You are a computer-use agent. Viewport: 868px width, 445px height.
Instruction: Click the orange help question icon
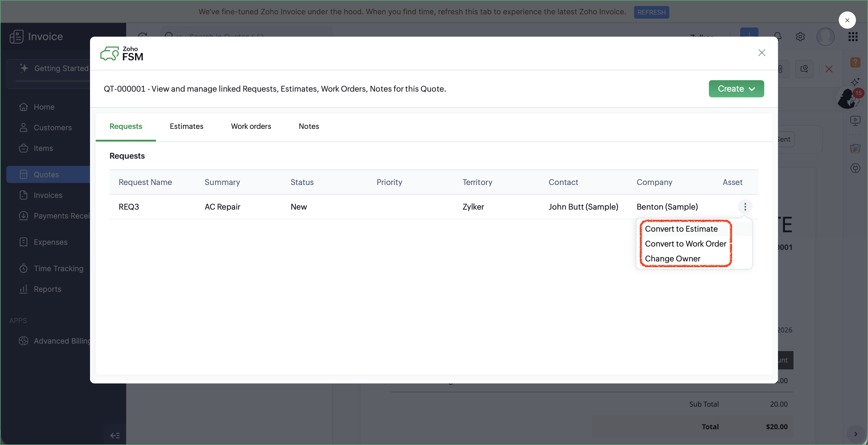click(855, 62)
